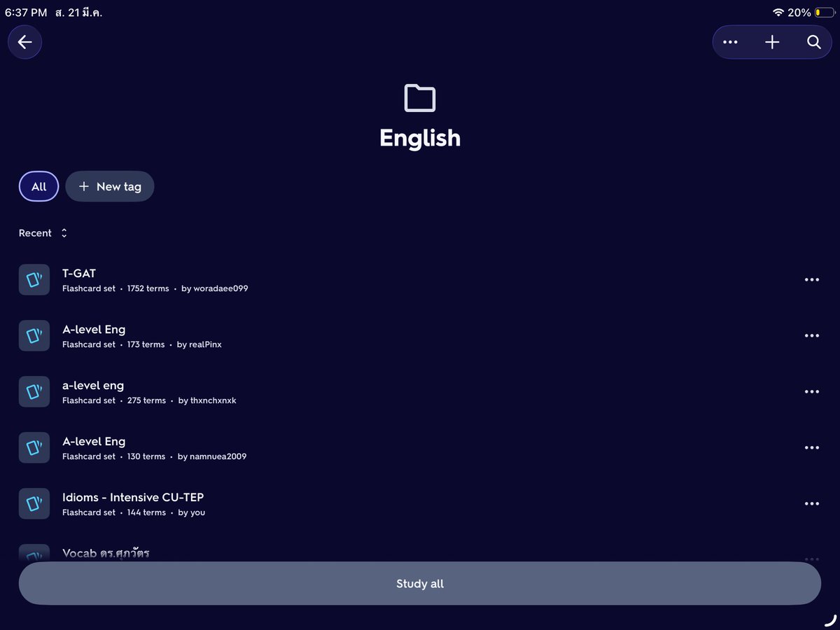This screenshot has width=840, height=630.
Task: Click the English folder title
Action: [x=420, y=138]
